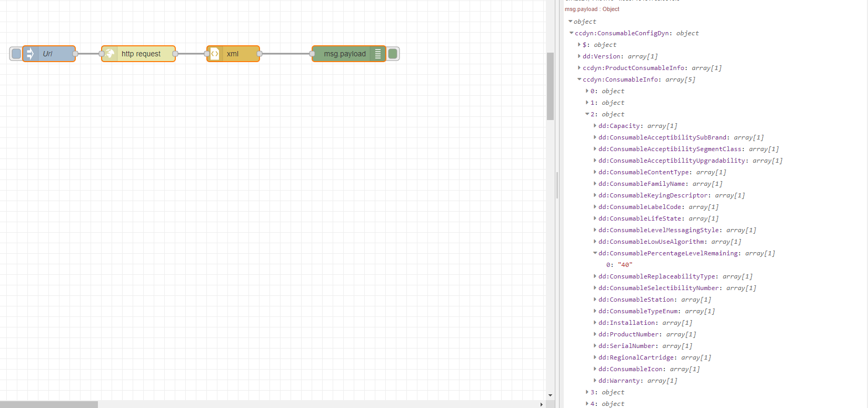Expand dd:ConsumableAcceptibilitySubBrand array
This screenshot has height=408, width=868.
595,137
